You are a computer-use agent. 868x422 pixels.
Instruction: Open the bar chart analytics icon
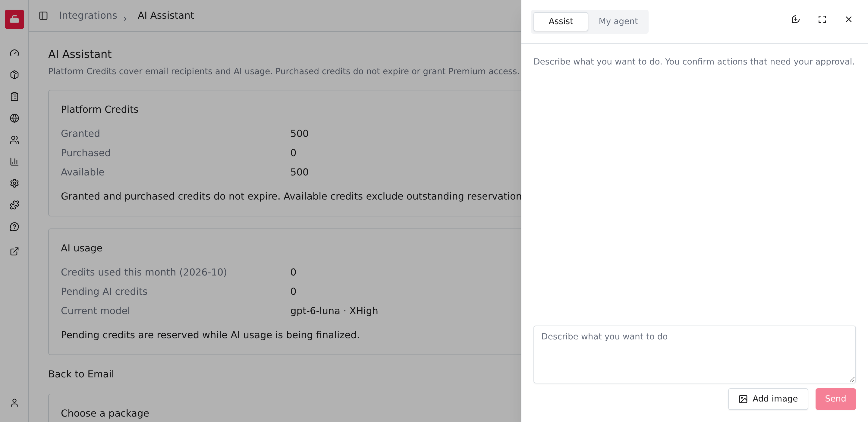[14, 162]
